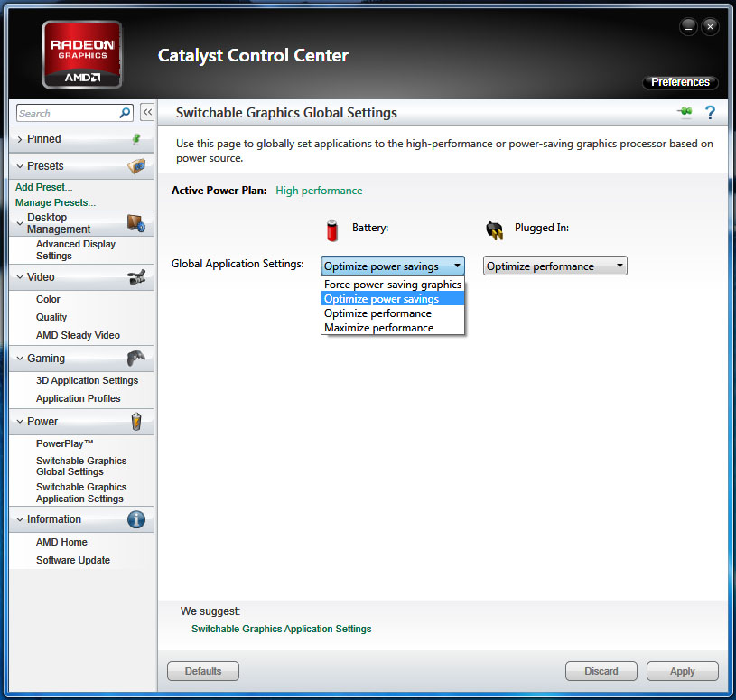Open Add Preset link
Viewport: 736px width, 700px height.
click(43, 187)
